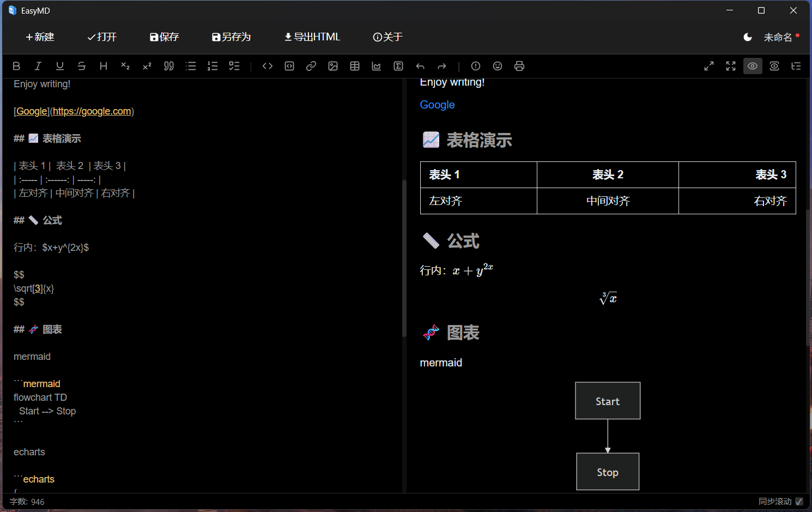The width and height of the screenshot is (812, 512).
Task: Open the emoji picker
Action: point(497,66)
